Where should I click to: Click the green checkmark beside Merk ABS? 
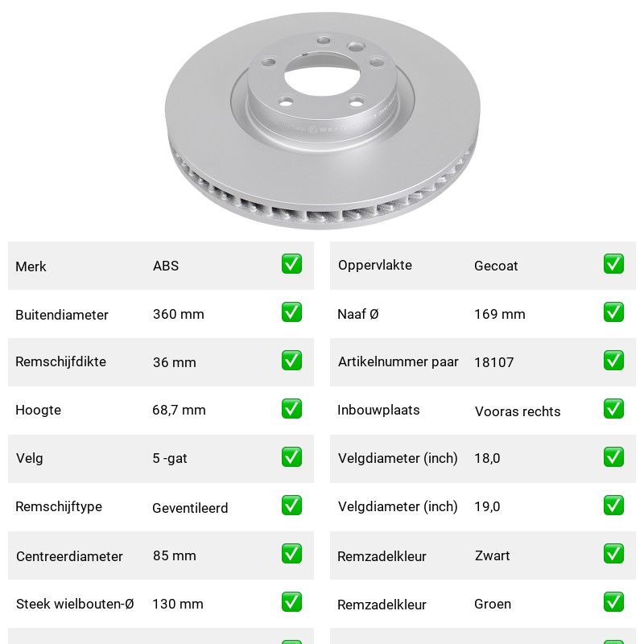pos(291,264)
